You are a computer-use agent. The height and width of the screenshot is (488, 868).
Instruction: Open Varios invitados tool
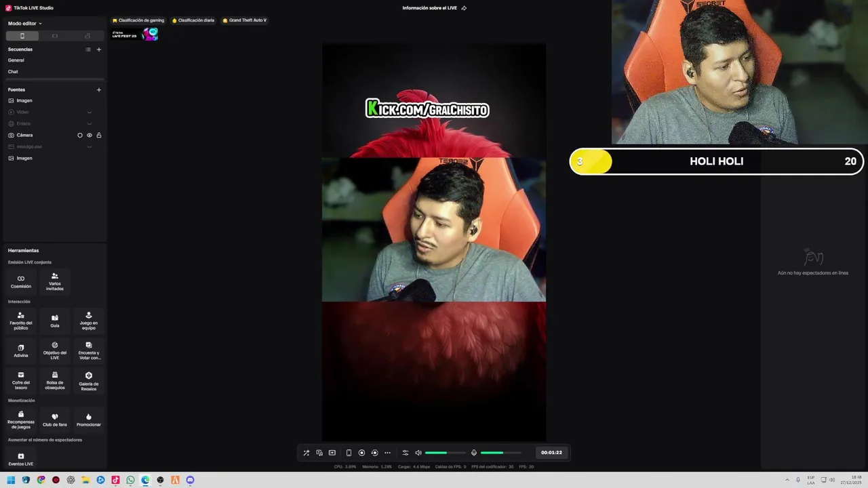pos(55,281)
